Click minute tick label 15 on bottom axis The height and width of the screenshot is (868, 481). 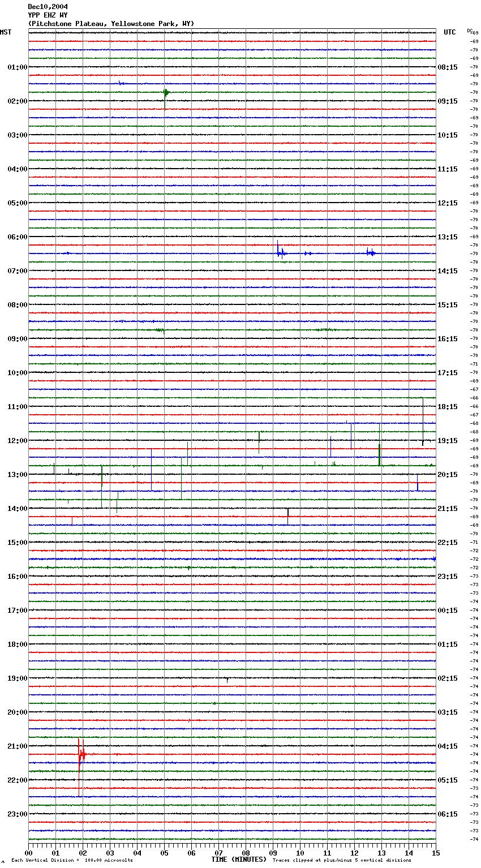coord(436,853)
